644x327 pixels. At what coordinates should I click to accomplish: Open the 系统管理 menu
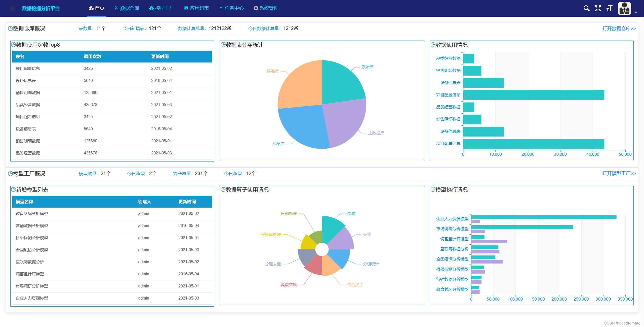[x=266, y=8]
